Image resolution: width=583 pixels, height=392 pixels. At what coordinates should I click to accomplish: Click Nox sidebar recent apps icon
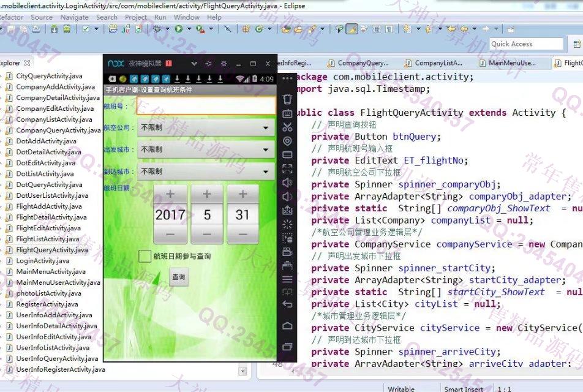point(287,347)
